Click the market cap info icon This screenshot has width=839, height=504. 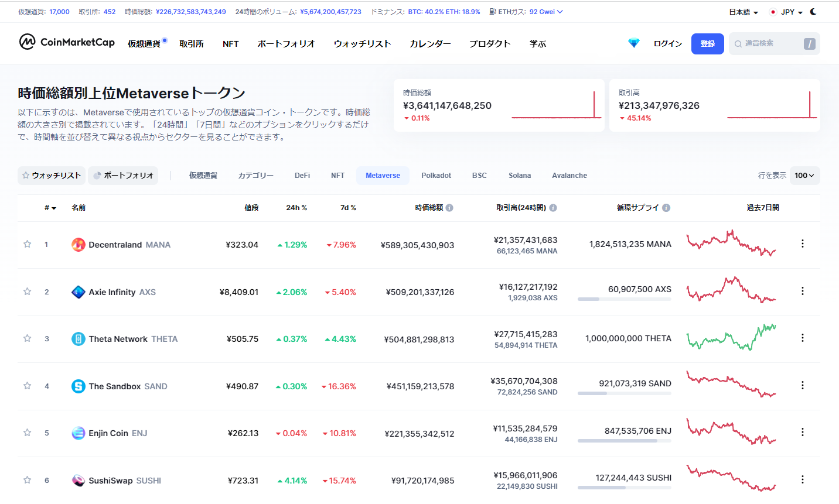point(449,208)
